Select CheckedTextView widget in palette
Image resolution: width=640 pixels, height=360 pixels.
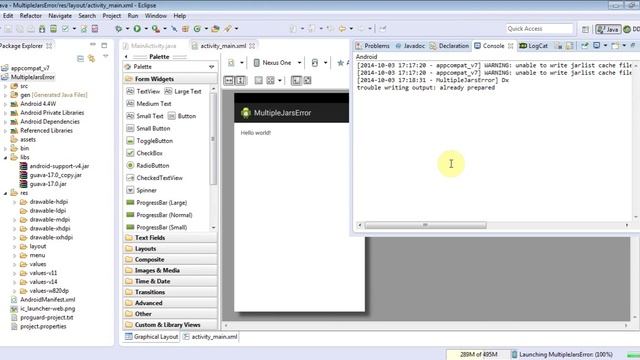[154, 178]
